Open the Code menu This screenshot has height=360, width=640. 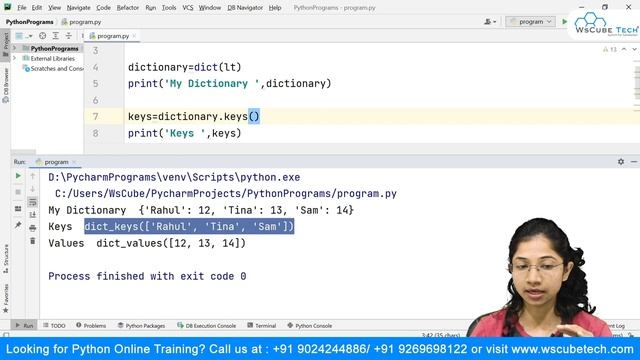[103, 8]
